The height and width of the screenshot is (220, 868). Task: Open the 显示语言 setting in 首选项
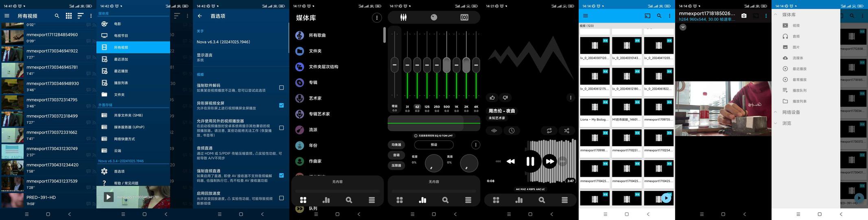[241, 57]
